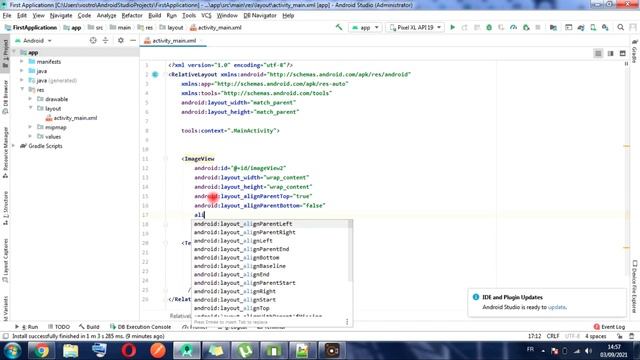The width and height of the screenshot is (640, 360).
Task: Switch editor to Split view mode
Action: (610, 53)
